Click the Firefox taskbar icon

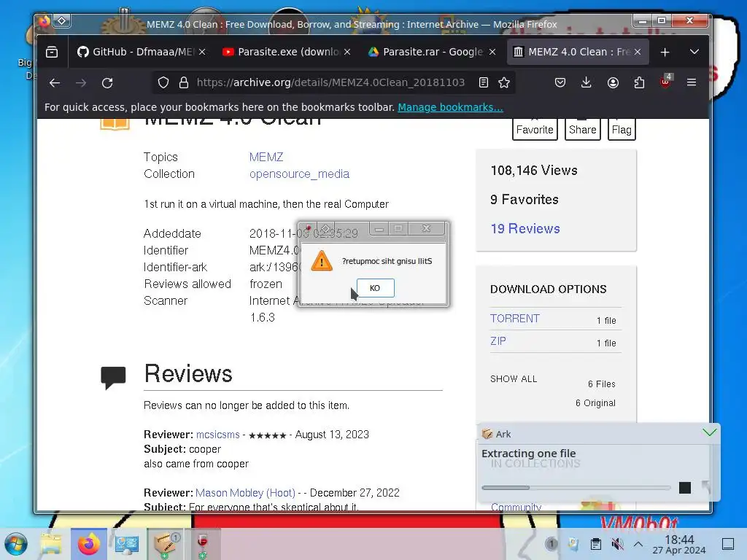coord(89,544)
